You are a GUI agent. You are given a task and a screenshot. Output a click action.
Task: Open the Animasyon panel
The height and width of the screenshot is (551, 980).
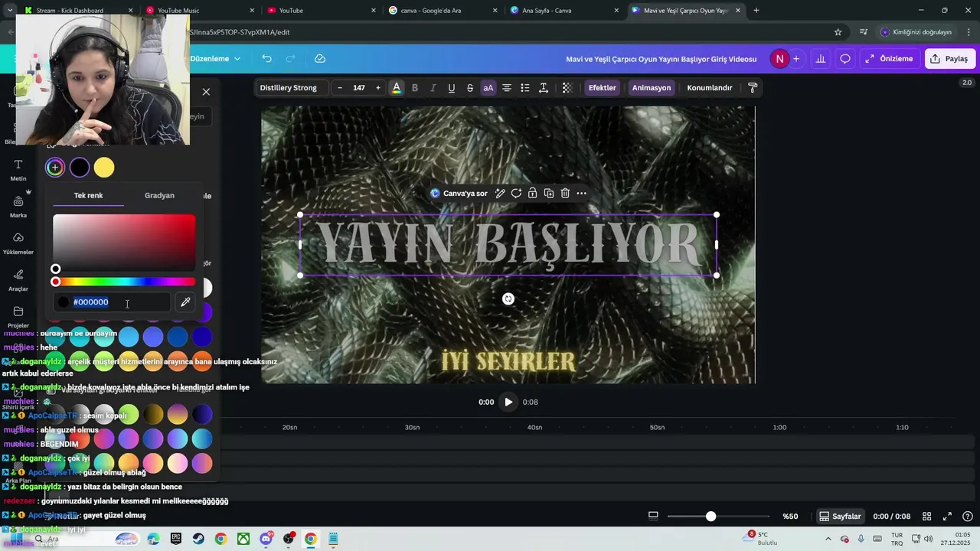point(652,88)
